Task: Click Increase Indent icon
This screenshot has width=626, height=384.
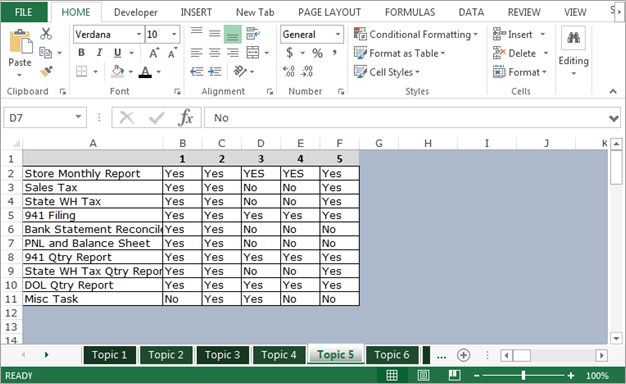Action: coord(215,71)
